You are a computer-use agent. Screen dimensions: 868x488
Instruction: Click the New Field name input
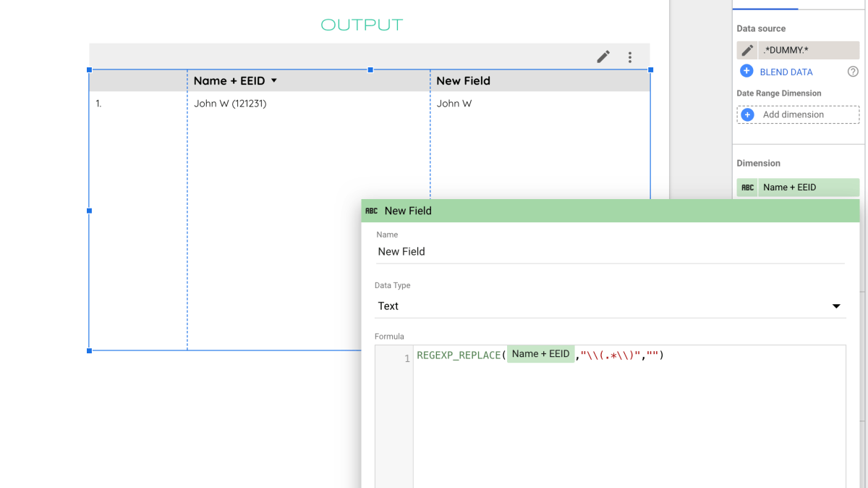coord(610,252)
